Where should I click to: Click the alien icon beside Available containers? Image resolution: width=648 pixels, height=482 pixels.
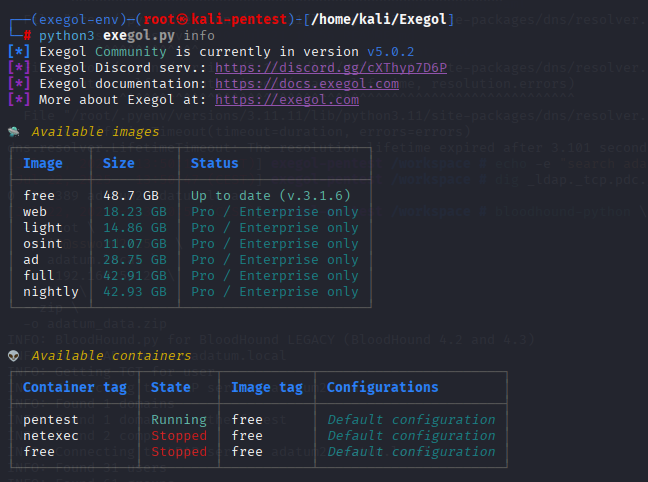pyautogui.click(x=14, y=356)
